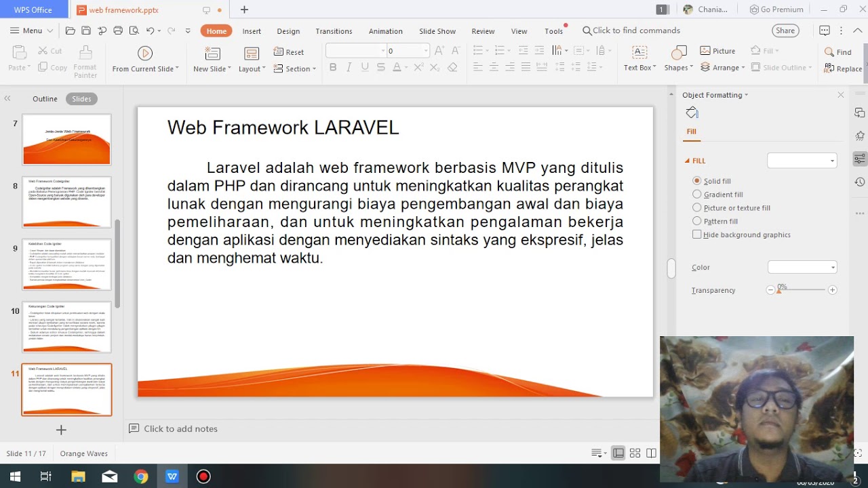Open the font size dropdown
This screenshot has height=488, width=868.
[426, 51]
